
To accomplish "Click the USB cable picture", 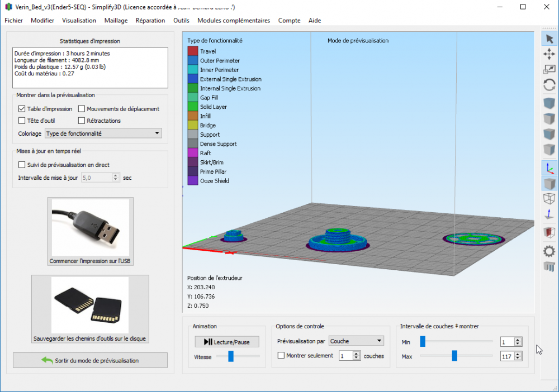I will coord(90,227).
